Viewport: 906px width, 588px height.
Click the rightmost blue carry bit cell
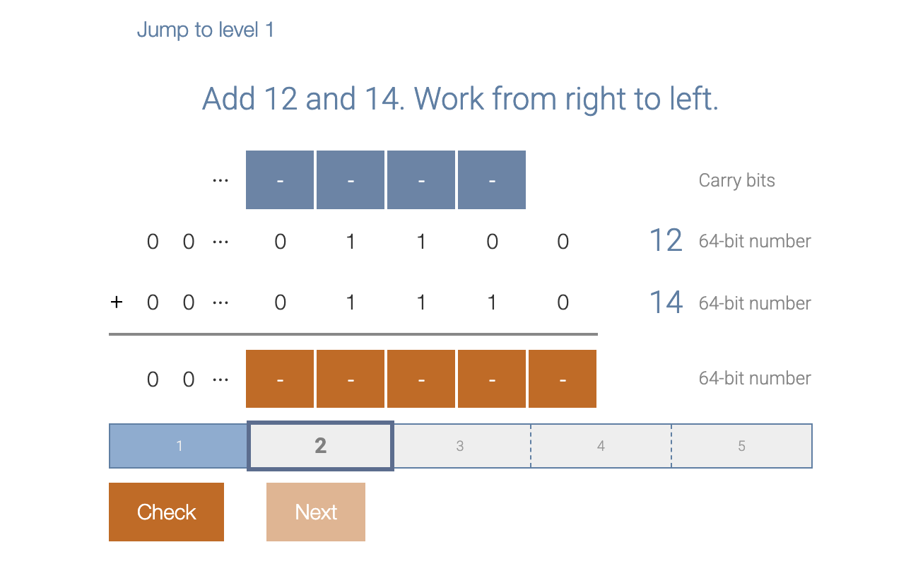pyautogui.click(x=491, y=180)
